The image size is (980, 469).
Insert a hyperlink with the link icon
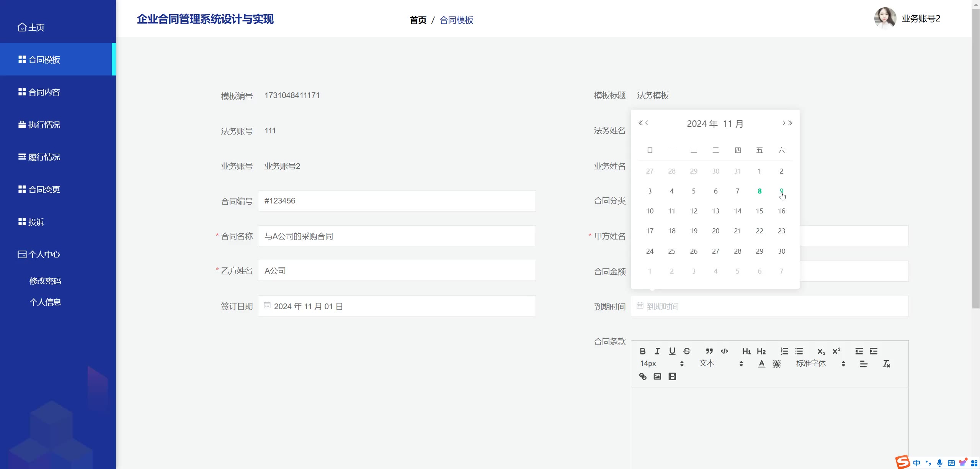pyautogui.click(x=643, y=376)
